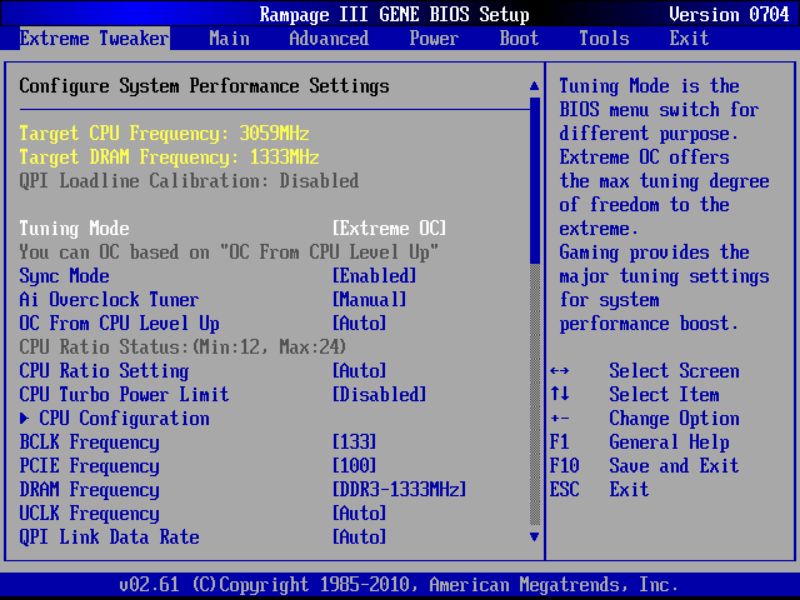
Task: Select the UCLK Frequency setting
Action: point(89,513)
